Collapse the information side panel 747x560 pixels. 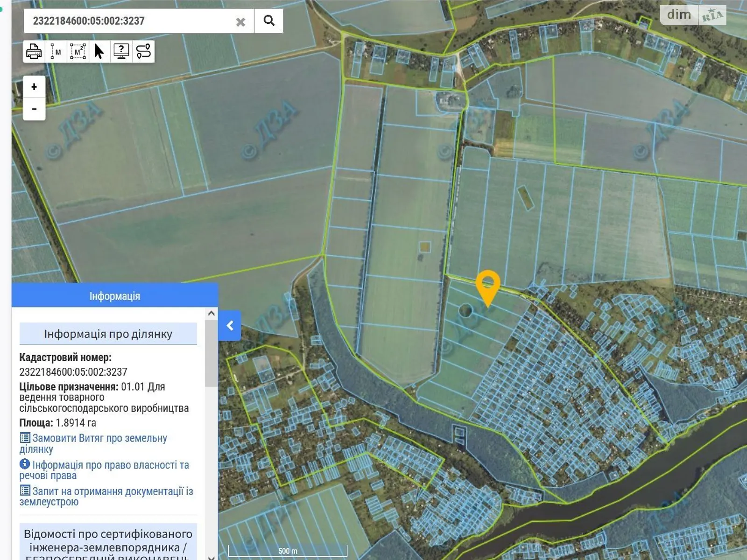(230, 326)
